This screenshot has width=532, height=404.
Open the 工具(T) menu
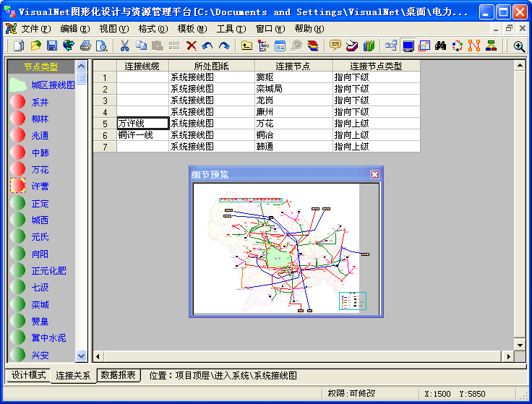(231, 29)
